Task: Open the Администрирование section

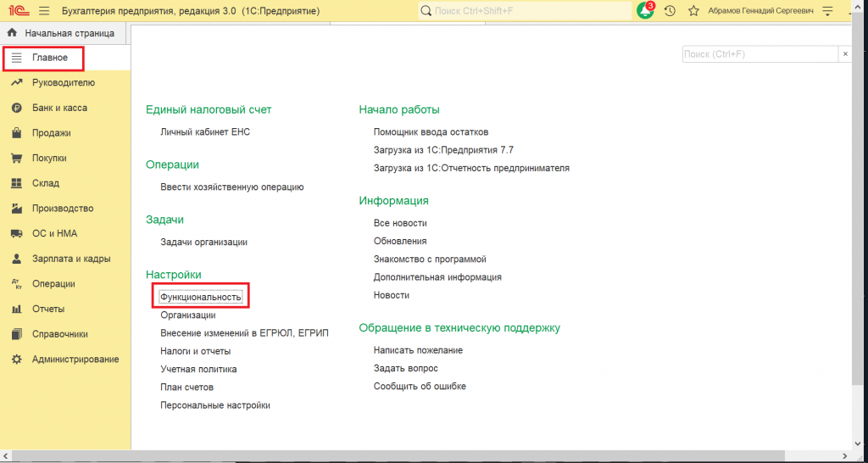Action: coord(75,360)
